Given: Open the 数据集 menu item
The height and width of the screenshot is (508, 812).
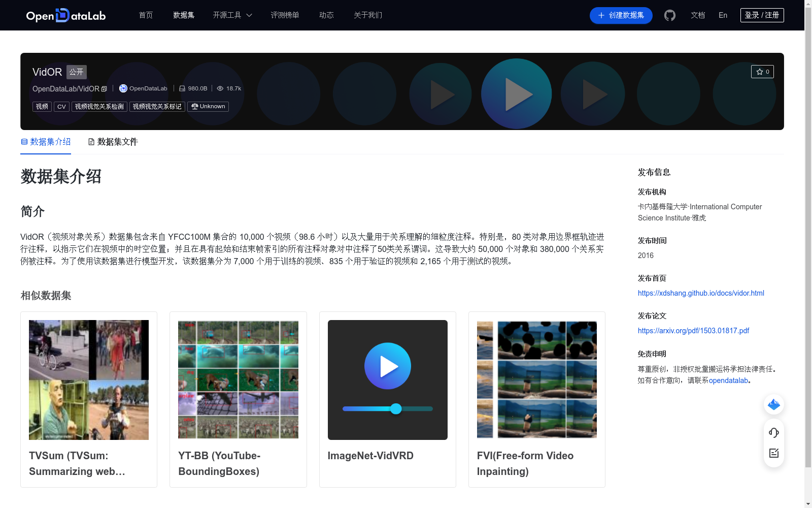Looking at the screenshot, I should tap(183, 15).
